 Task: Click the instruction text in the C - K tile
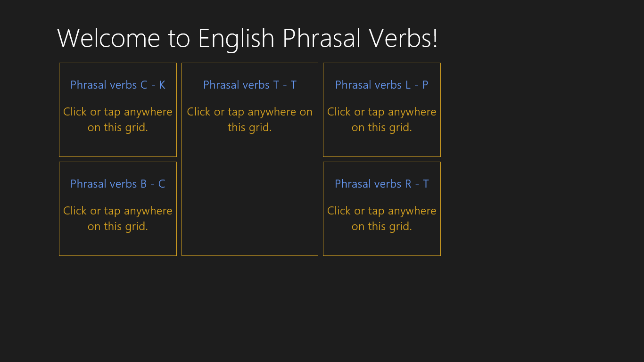[118, 120]
